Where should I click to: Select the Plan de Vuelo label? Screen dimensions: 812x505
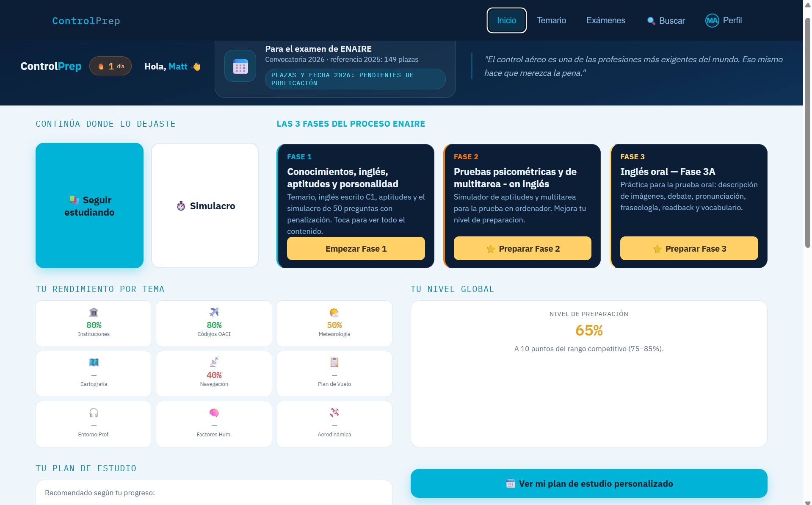point(334,384)
